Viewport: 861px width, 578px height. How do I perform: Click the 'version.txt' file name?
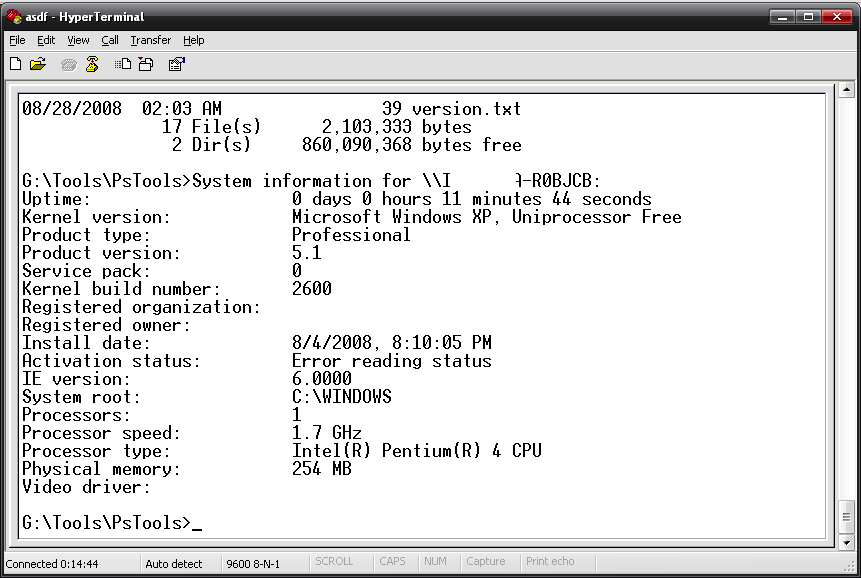click(466, 109)
